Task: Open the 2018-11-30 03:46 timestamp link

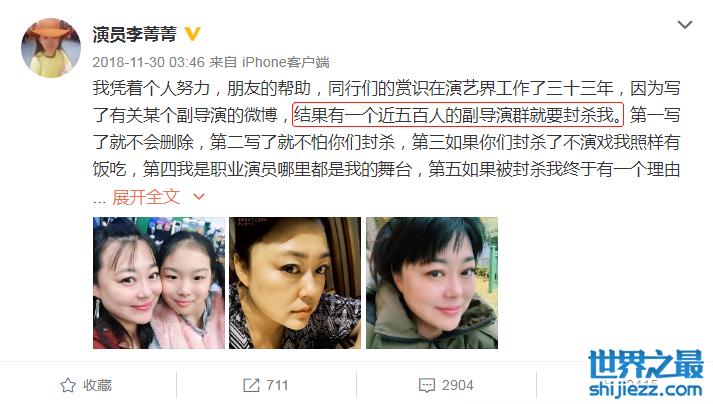Action: (x=149, y=62)
